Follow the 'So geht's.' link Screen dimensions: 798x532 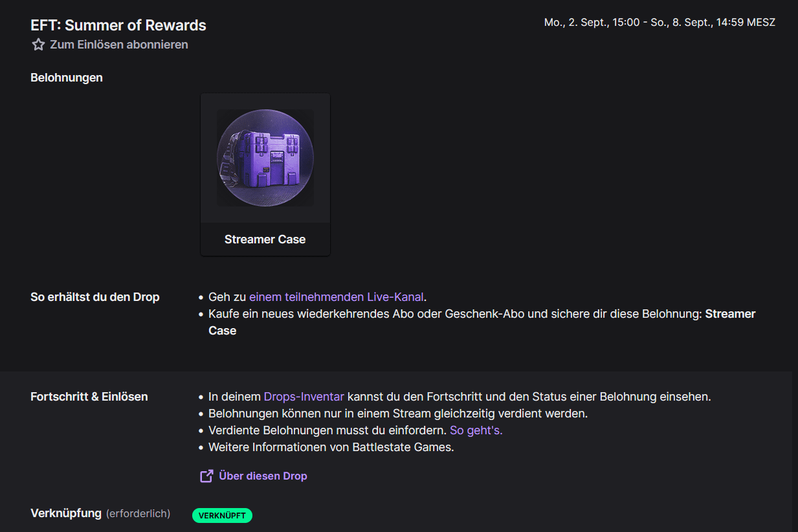point(476,430)
